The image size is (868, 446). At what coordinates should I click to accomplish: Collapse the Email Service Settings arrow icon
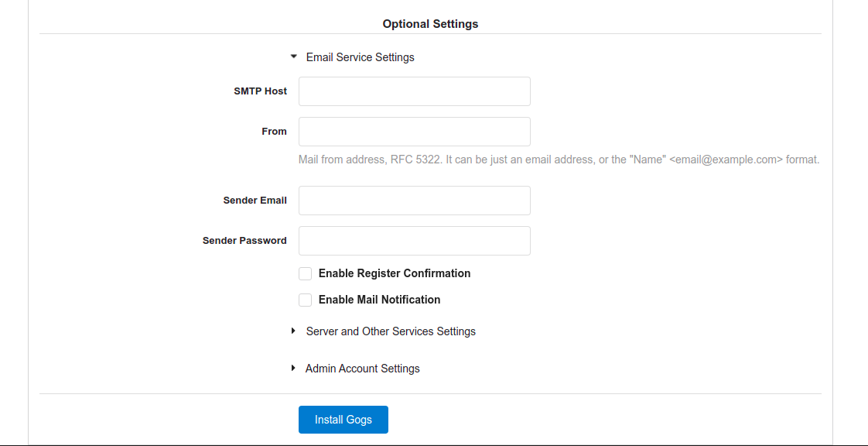point(294,57)
